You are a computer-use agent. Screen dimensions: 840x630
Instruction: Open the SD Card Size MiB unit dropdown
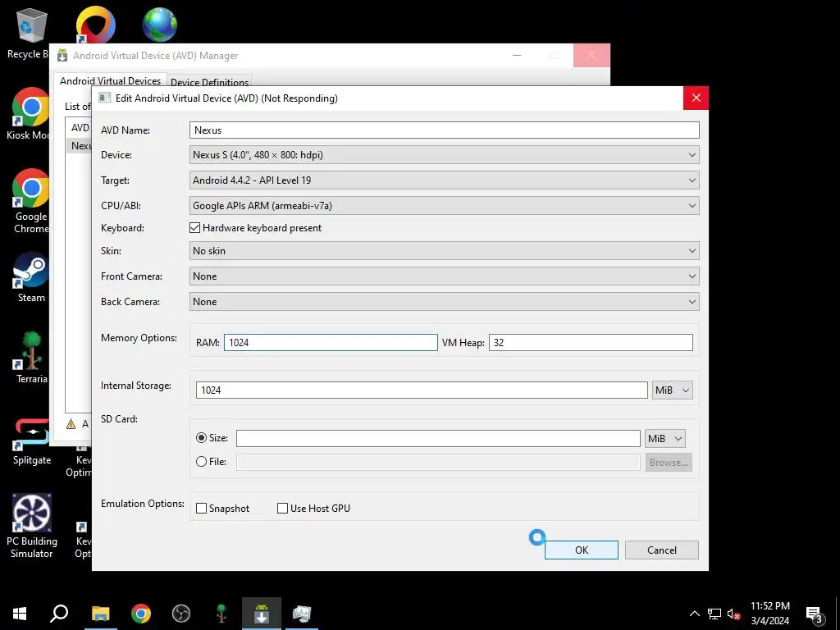664,438
